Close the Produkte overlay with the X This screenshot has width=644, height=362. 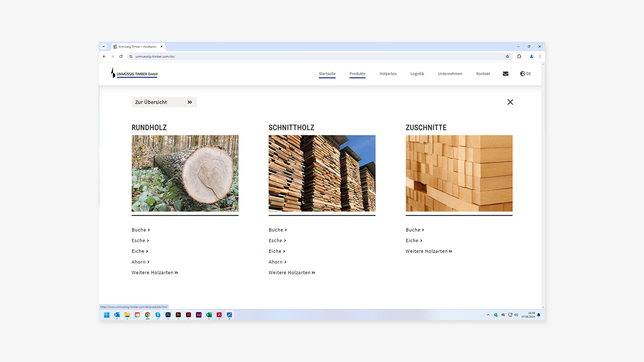[510, 102]
